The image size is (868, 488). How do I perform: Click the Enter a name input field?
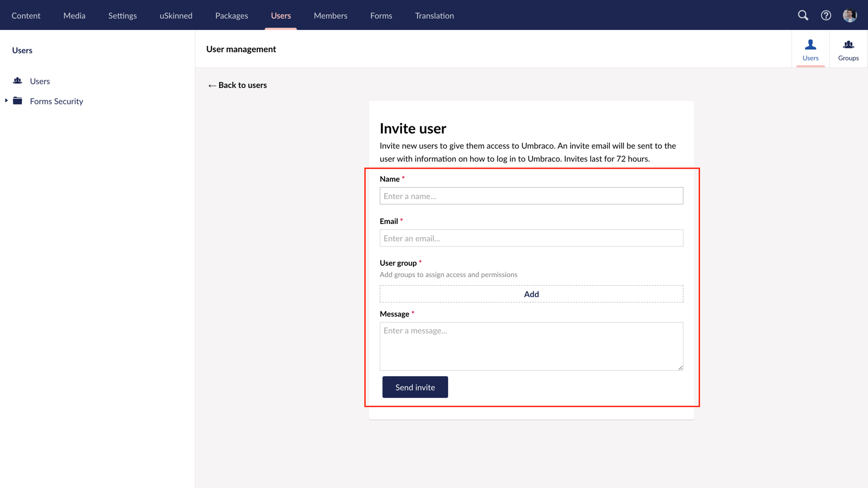click(x=531, y=196)
